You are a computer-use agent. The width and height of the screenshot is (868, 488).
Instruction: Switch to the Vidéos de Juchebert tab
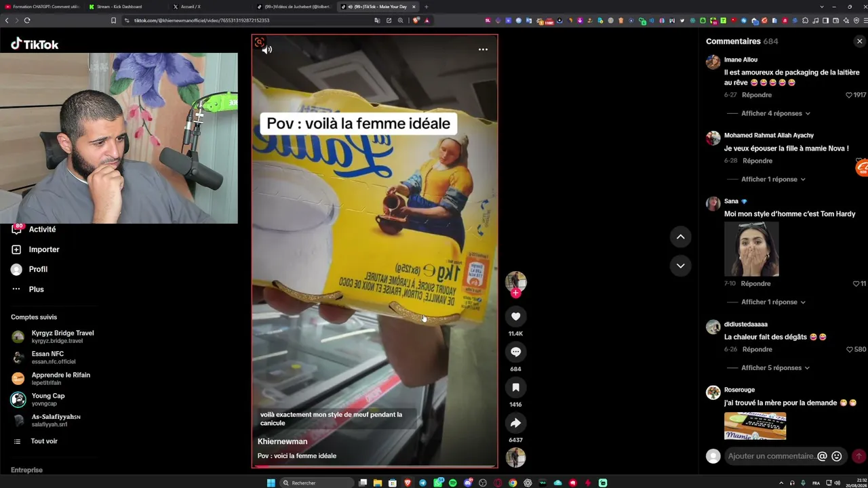[294, 7]
